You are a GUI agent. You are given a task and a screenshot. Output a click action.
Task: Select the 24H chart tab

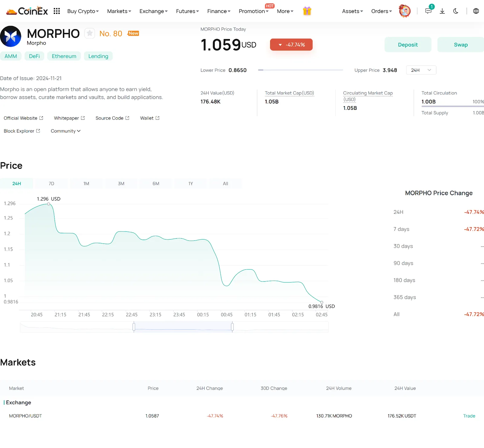pyautogui.click(x=17, y=184)
